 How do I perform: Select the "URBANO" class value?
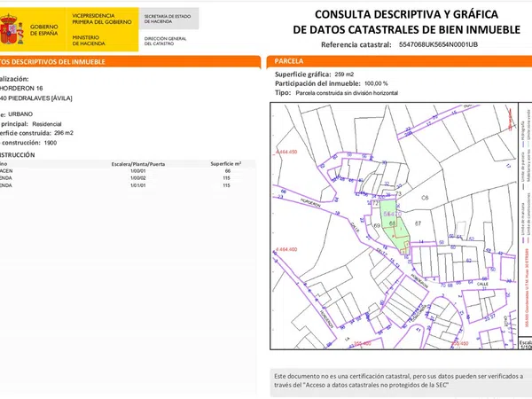(20, 114)
